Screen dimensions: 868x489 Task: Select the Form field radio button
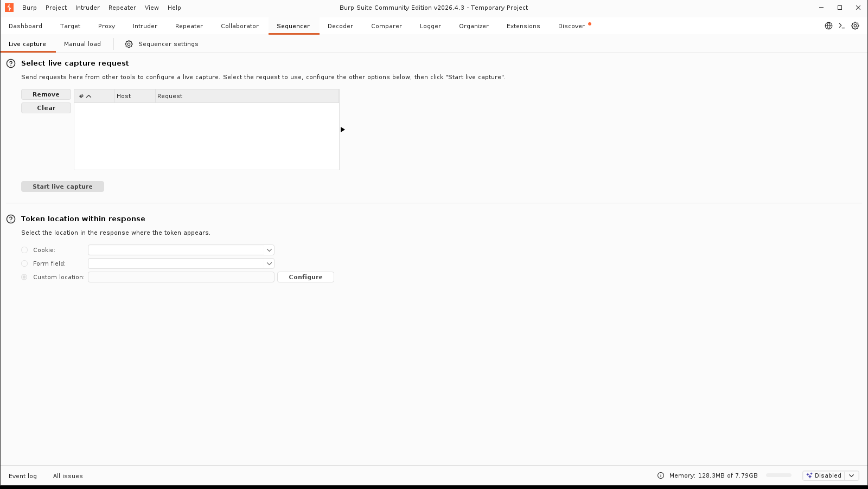(24, 263)
